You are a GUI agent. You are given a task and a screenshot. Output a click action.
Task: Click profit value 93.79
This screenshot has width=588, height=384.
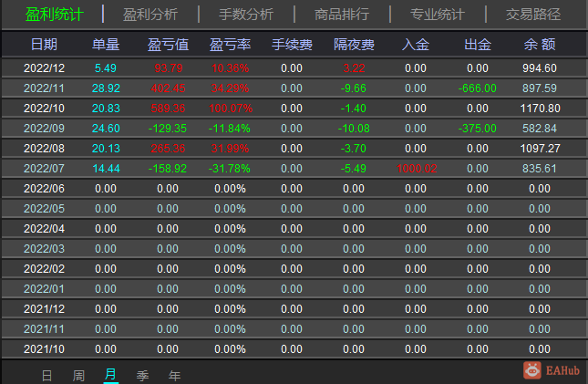click(x=169, y=68)
